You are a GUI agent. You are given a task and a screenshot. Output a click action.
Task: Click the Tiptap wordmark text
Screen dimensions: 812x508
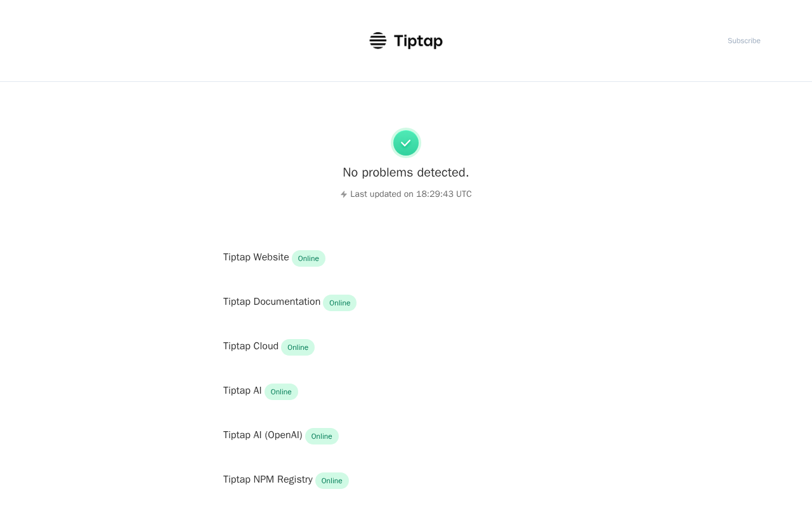click(418, 41)
